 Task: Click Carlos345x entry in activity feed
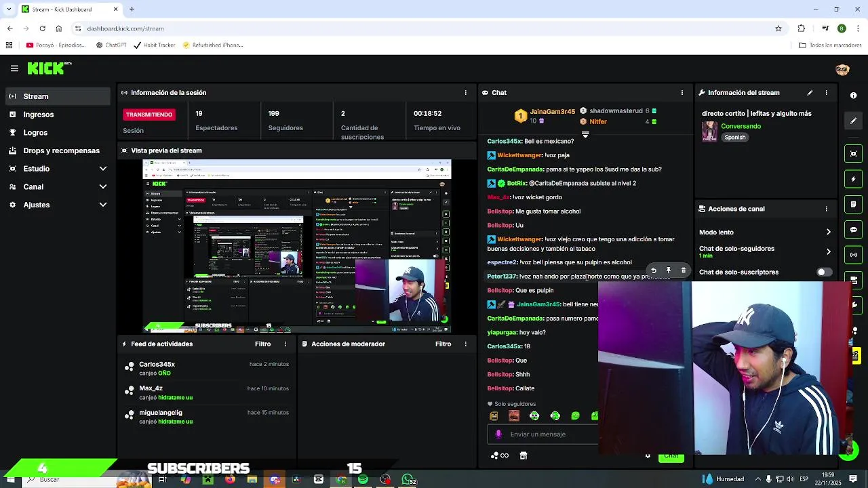pos(207,369)
